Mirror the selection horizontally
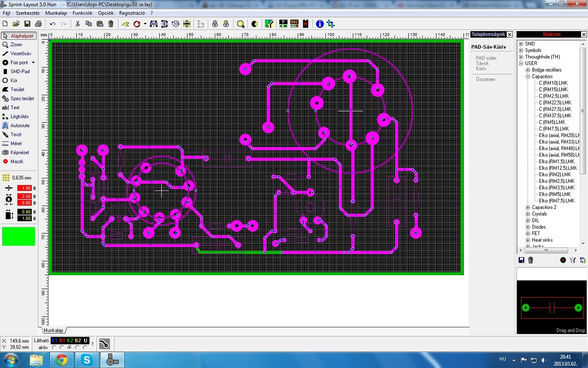This screenshot has width=588, height=368. tap(153, 24)
